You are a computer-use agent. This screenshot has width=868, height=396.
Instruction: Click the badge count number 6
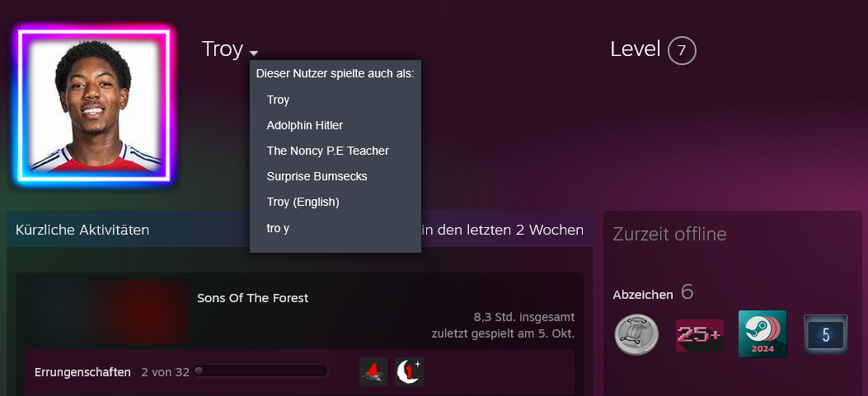(x=687, y=292)
